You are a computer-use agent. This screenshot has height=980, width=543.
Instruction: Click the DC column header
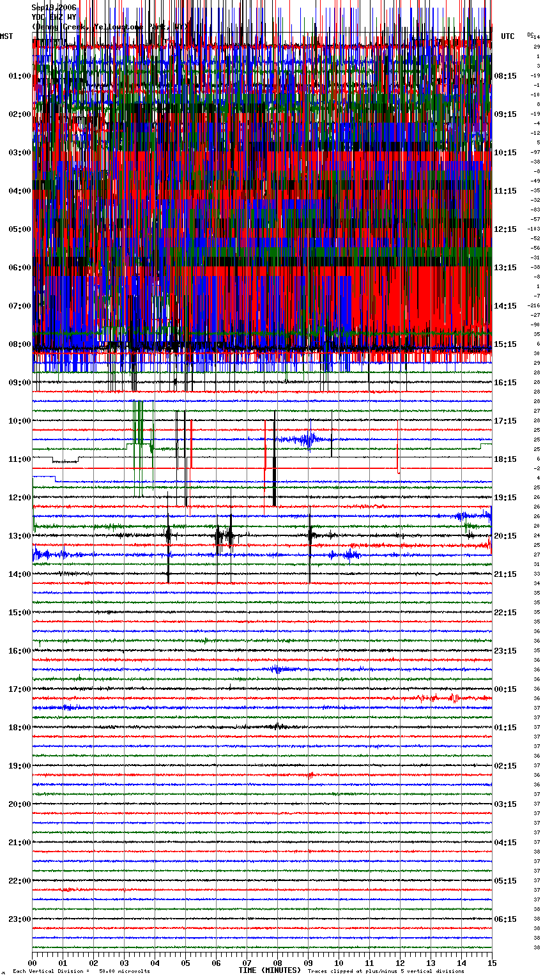coord(530,34)
